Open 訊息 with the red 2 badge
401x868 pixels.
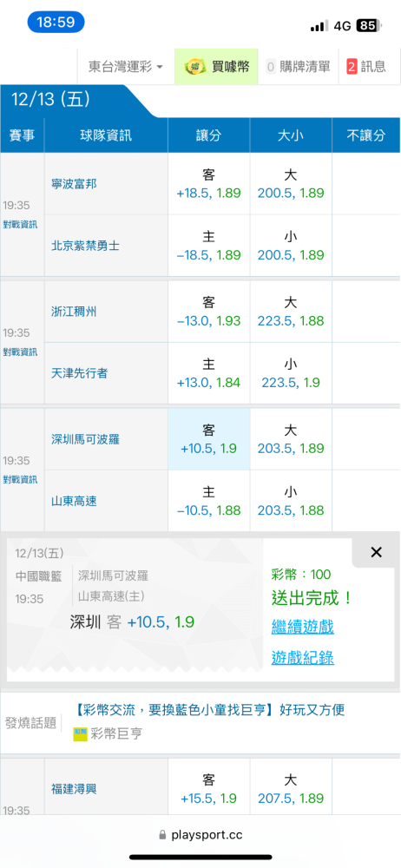click(366, 67)
